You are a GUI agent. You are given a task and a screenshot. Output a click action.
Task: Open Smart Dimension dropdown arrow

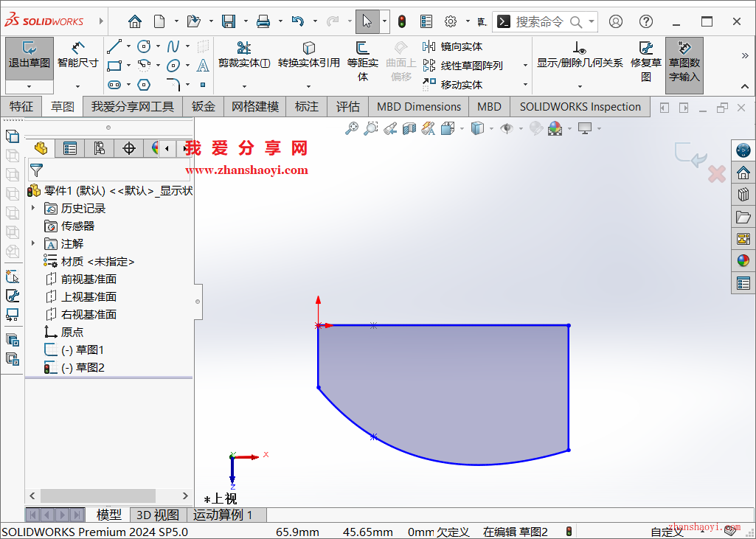[x=77, y=87]
